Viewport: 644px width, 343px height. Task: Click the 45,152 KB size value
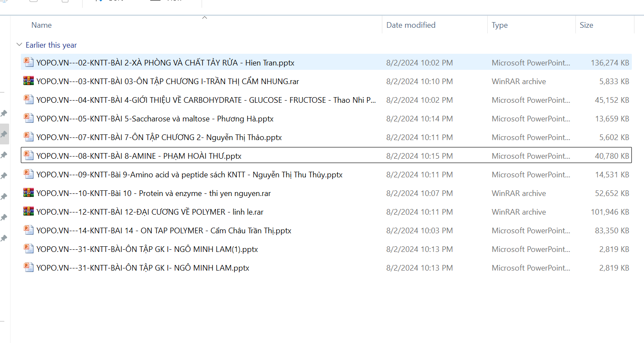(612, 100)
